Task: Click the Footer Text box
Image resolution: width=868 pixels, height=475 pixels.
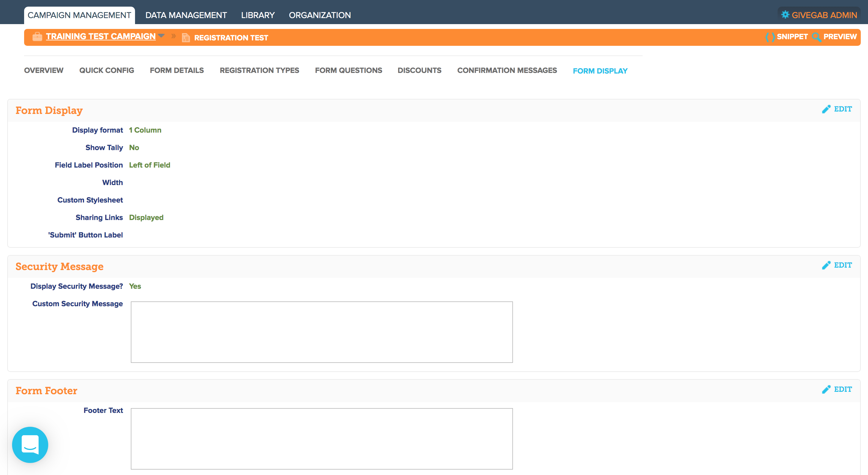Action: coord(322,439)
